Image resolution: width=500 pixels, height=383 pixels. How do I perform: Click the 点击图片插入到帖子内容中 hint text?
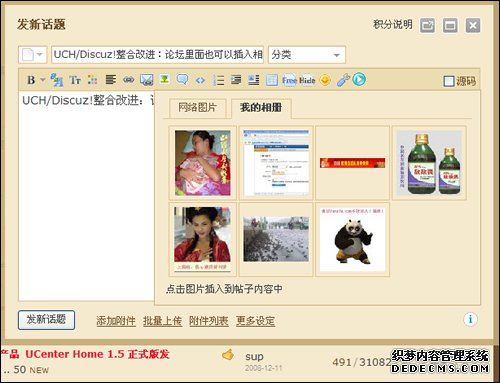pos(224,289)
